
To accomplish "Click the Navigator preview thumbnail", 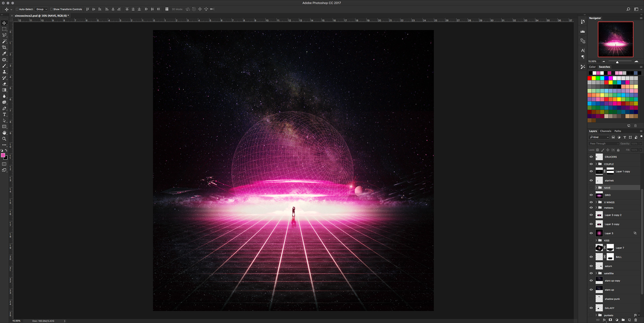I will [x=615, y=39].
